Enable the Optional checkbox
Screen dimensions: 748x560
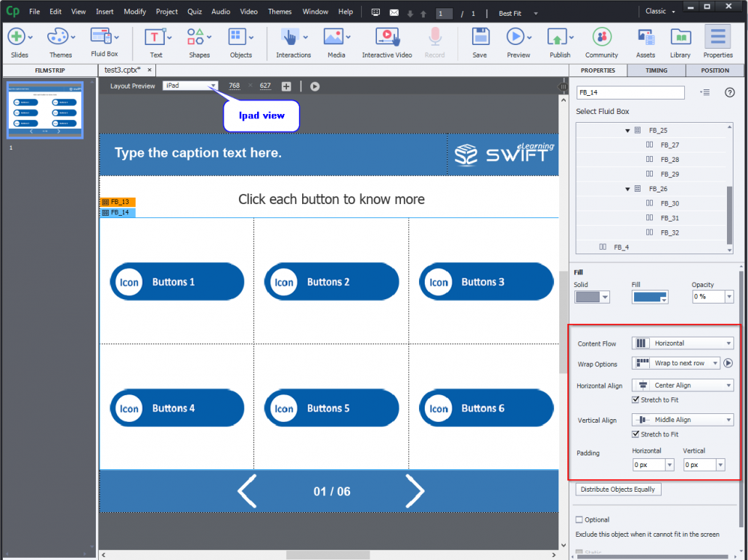[x=580, y=519]
